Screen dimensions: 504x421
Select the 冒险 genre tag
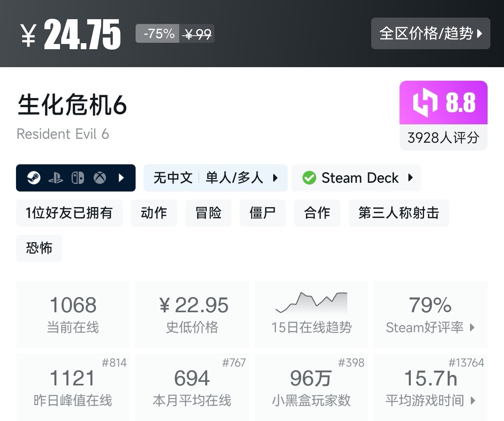pyautogui.click(x=208, y=213)
